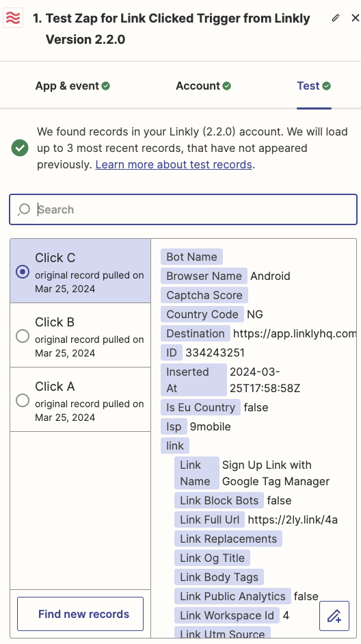Focus the Search records input field
Image resolution: width=361 pixels, height=644 pixels.
pos(183,209)
